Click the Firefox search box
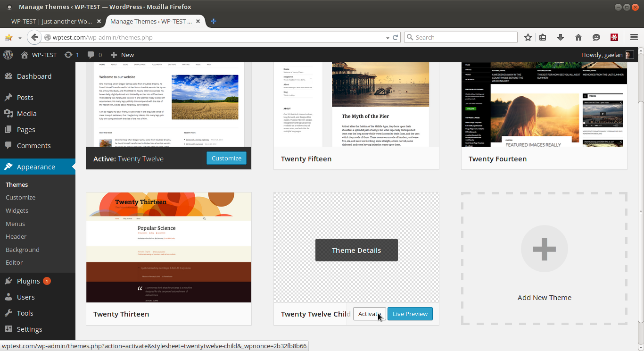This screenshot has height=351, width=644. 461,37
